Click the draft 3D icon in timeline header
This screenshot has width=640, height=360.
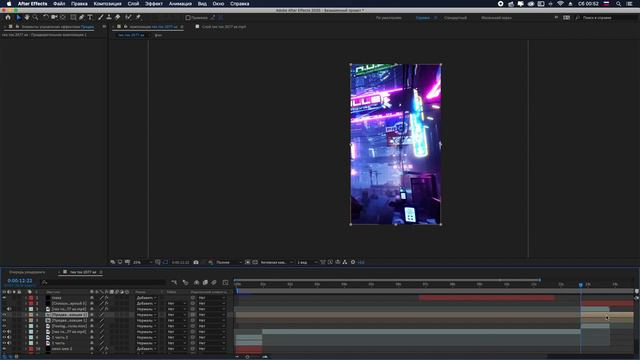(x=185, y=282)
